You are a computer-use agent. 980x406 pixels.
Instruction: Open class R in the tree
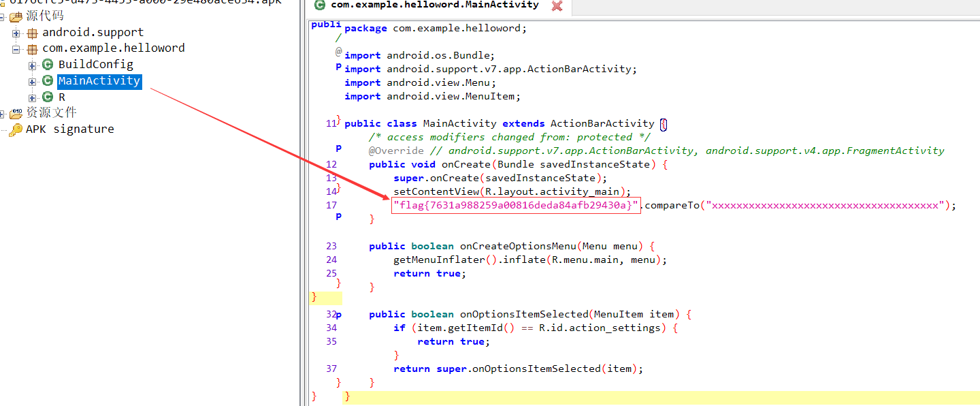[62, 97]
